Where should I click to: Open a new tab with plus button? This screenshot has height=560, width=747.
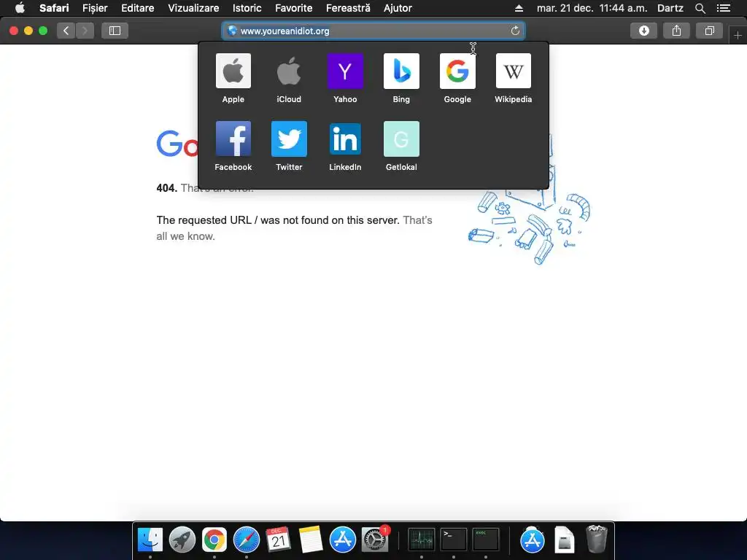pyautogui.click(x=738, y=35)
